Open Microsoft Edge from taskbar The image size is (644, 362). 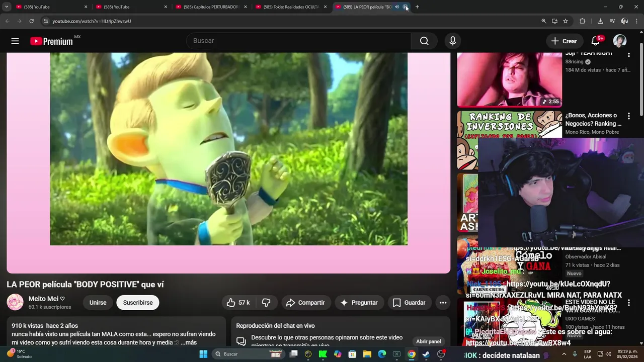(382, 354)
